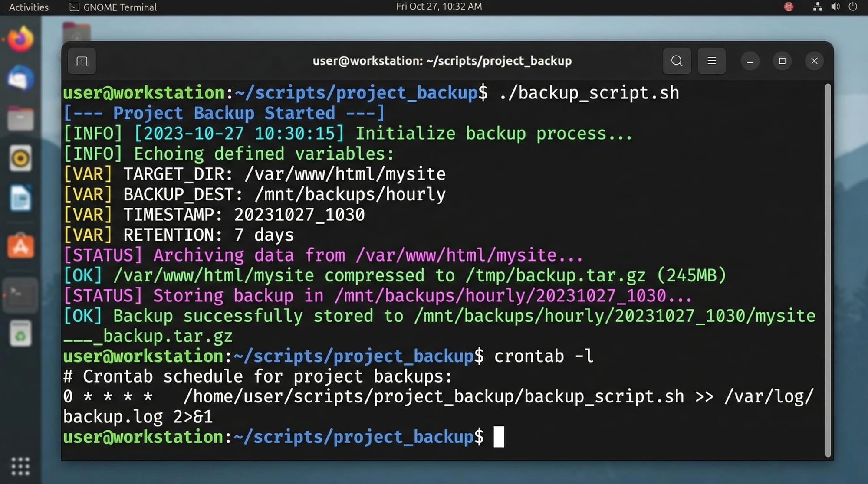Open terminal search with the magnifier icon
Screen dimensions: 868x484
[677, 61]
